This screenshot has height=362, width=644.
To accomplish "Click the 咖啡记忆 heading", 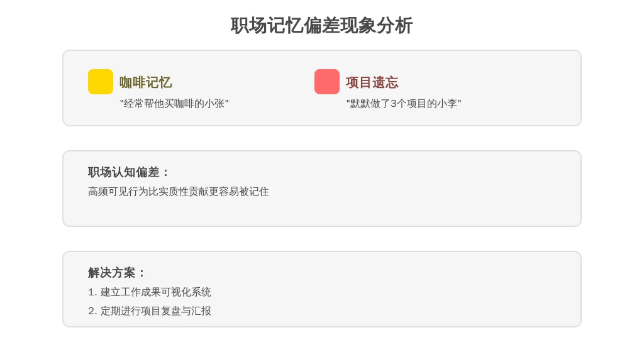I will [x=145, y=82].
